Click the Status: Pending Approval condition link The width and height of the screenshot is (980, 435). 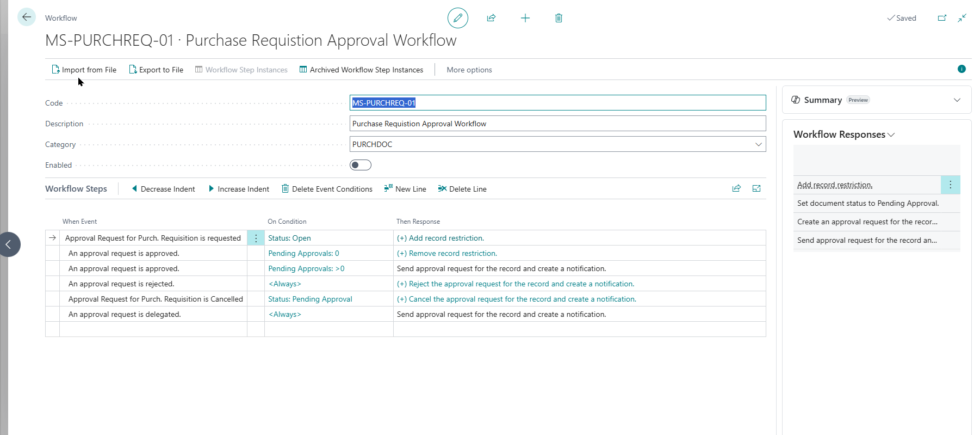point(310,299)
